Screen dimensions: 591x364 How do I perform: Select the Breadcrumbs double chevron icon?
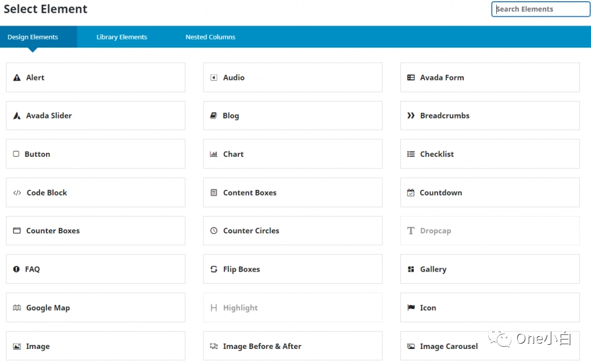[411, 116]
